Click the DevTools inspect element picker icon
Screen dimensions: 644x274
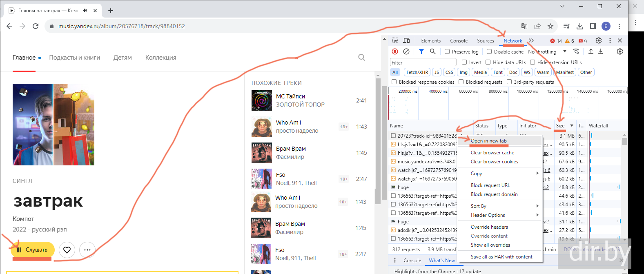pos(395,41)
